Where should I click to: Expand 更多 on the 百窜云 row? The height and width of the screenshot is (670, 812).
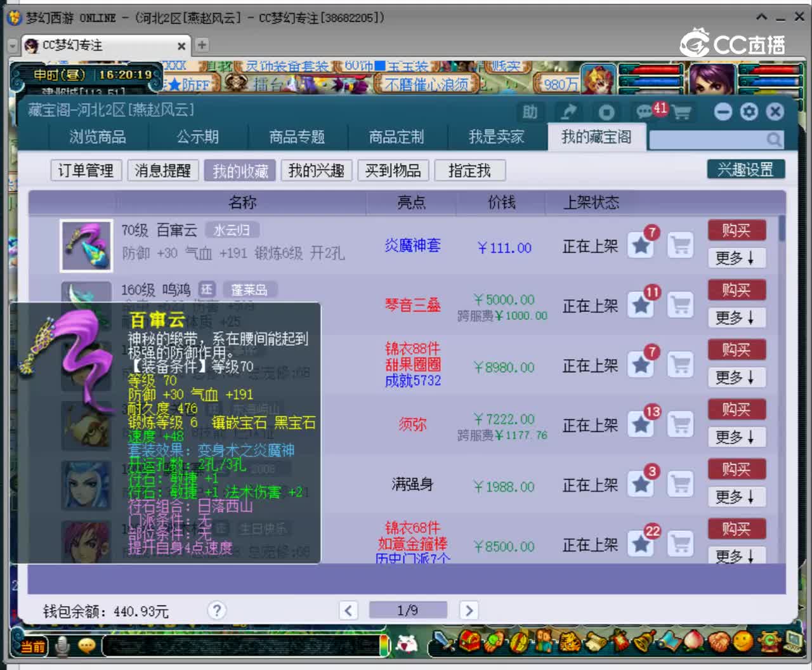pos(736,258)
